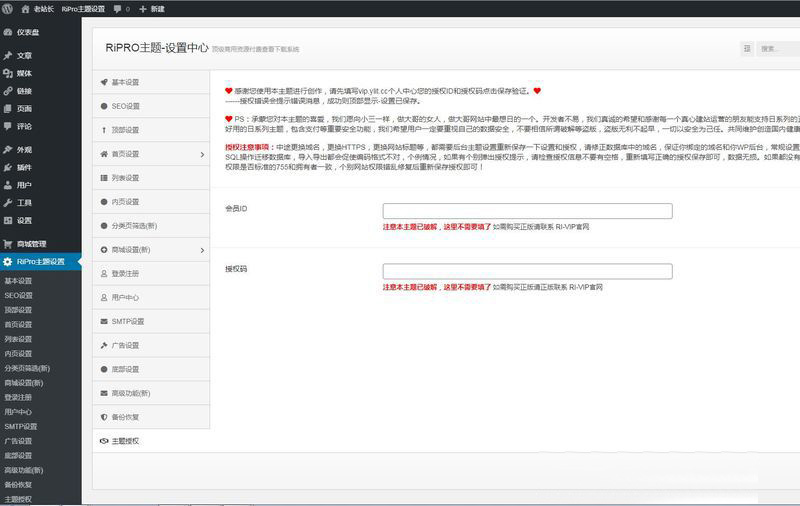Click the RiPro主题设置 gear icon

[x=8, y=262]
